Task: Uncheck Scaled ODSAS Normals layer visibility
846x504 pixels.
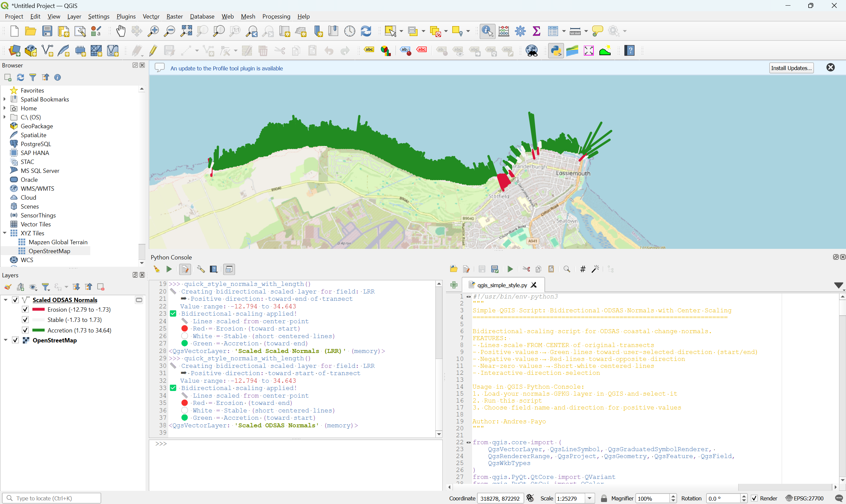Action: coord(15,300)
